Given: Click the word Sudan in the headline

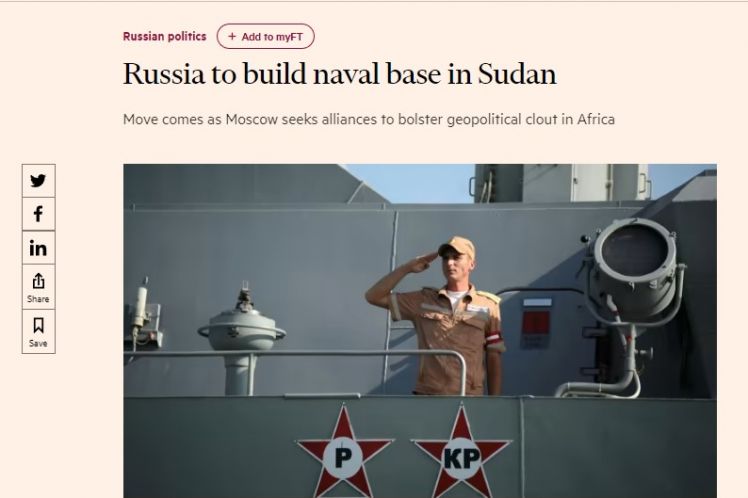Looking at the screenshot, I should click(517, 74).
